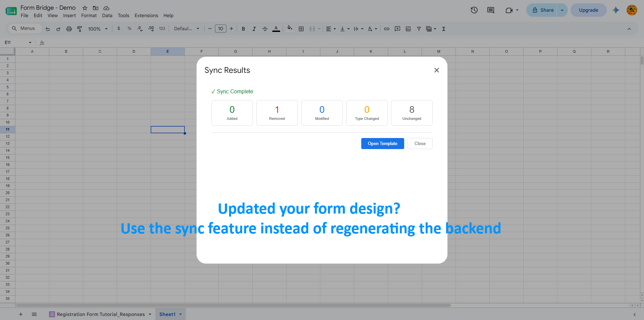The image size is (644, 320).
Task: Collapse the toolbar with chevron
Action: [629, 29]
